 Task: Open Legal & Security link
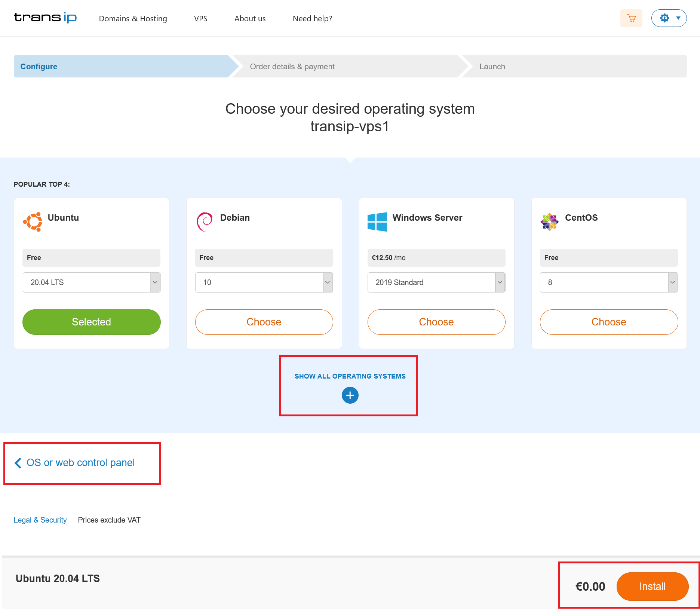click(40, 520)
